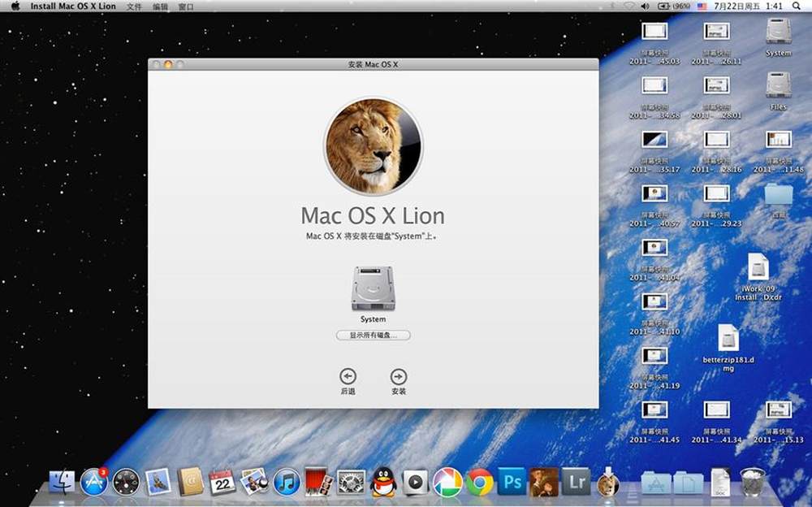Open Picasa from the Dock
The height and width of the screenshot is (507, 812).
pos(447,482)
